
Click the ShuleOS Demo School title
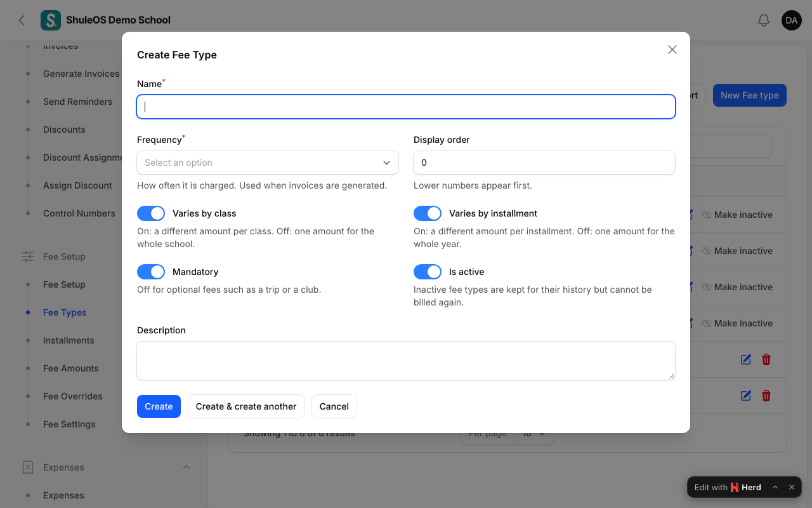(118, 20)
